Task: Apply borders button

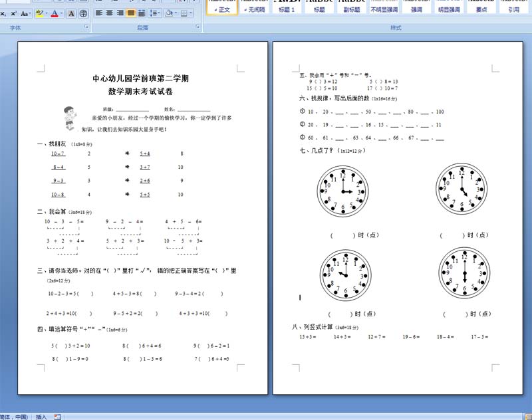Action: point(184,13)
